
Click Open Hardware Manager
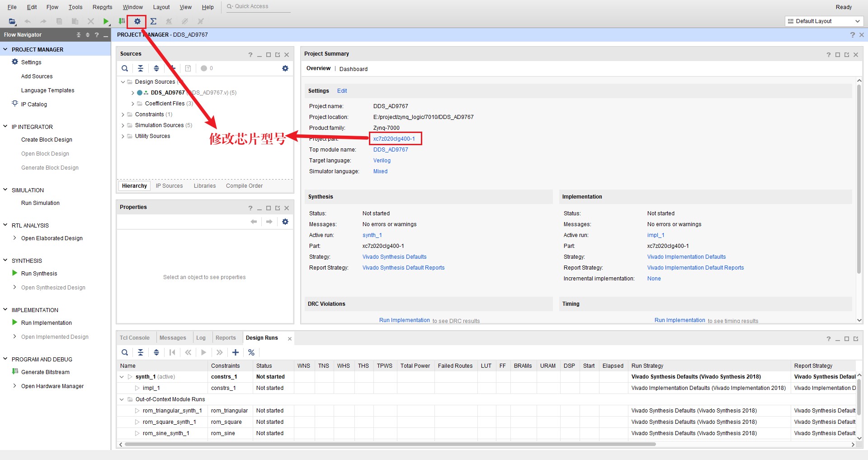(52, 386)
